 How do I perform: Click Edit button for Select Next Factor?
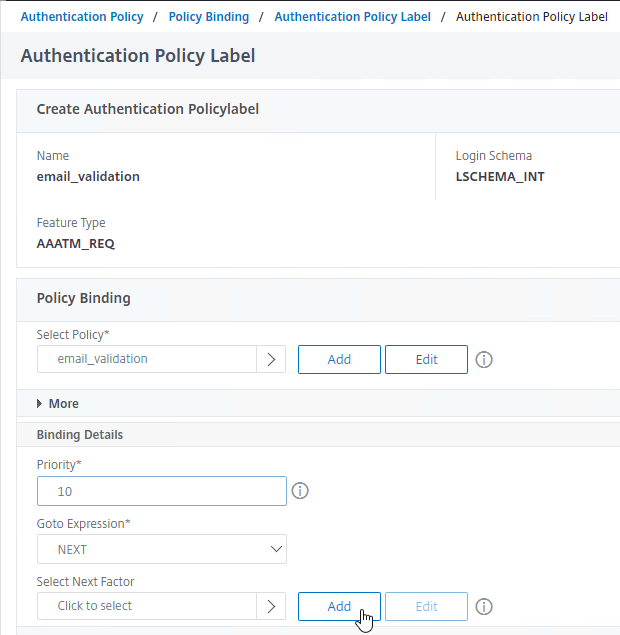point(426,607)
